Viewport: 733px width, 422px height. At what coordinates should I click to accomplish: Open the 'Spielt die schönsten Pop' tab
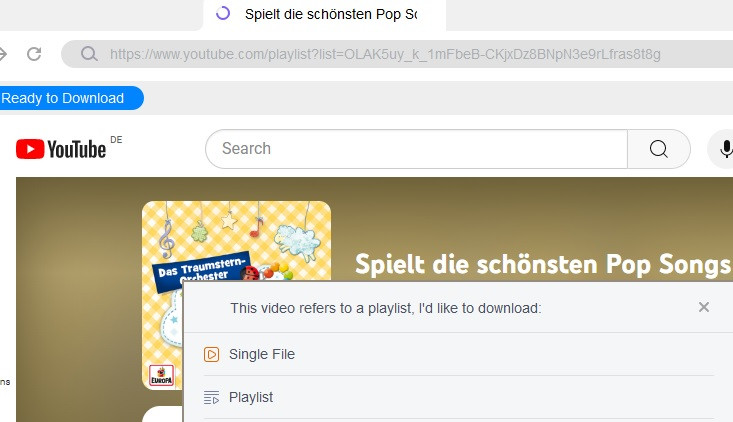coord(324,14)
